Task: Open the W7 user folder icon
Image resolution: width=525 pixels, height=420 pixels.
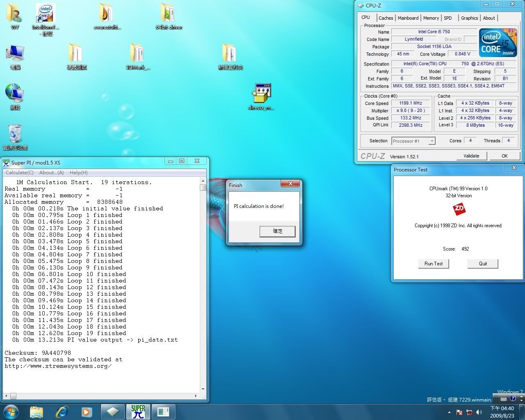Action: pos(15,16)
